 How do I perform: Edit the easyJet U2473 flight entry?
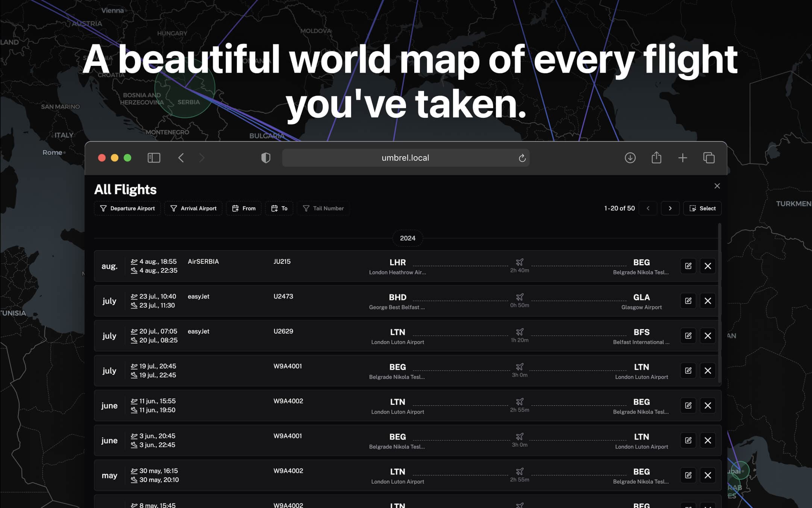click(688, 301)
